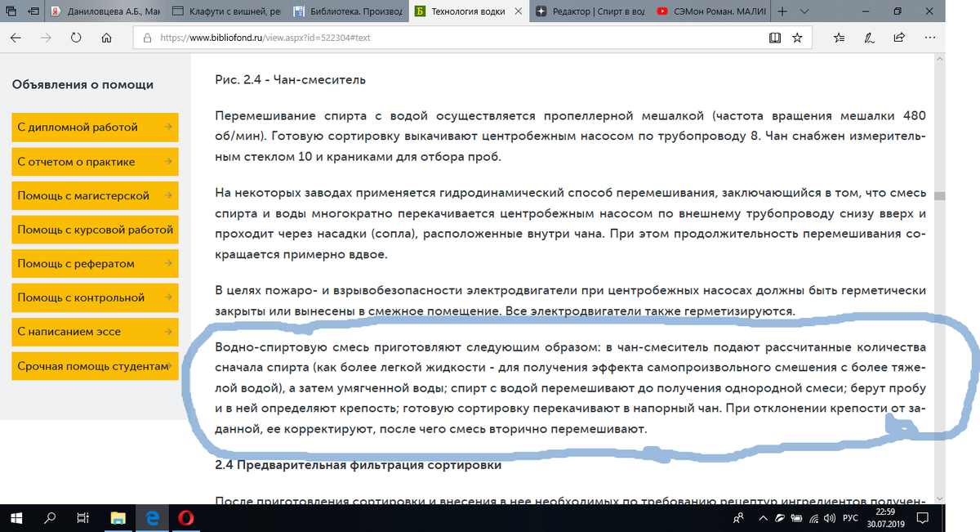This screenshot has height=532, width=980.
Task: Click the Edge taskbar icon
Action: click(x=152, y=517)
